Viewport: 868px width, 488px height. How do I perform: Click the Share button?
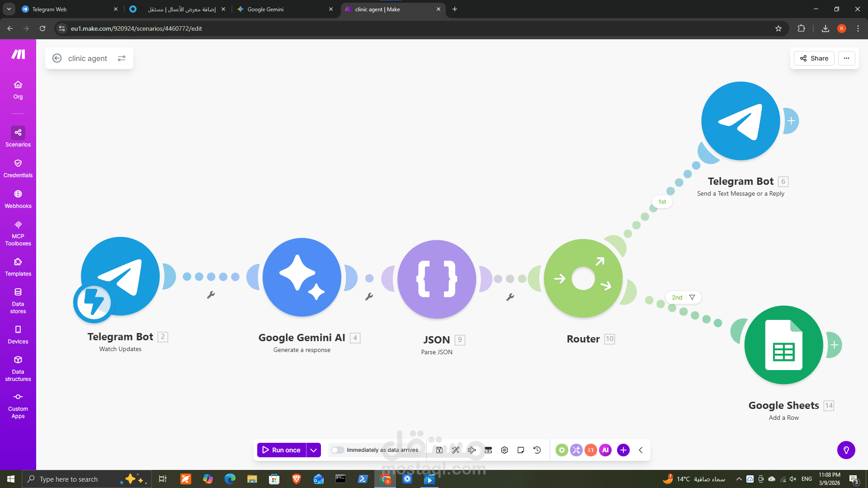(814, 58)
